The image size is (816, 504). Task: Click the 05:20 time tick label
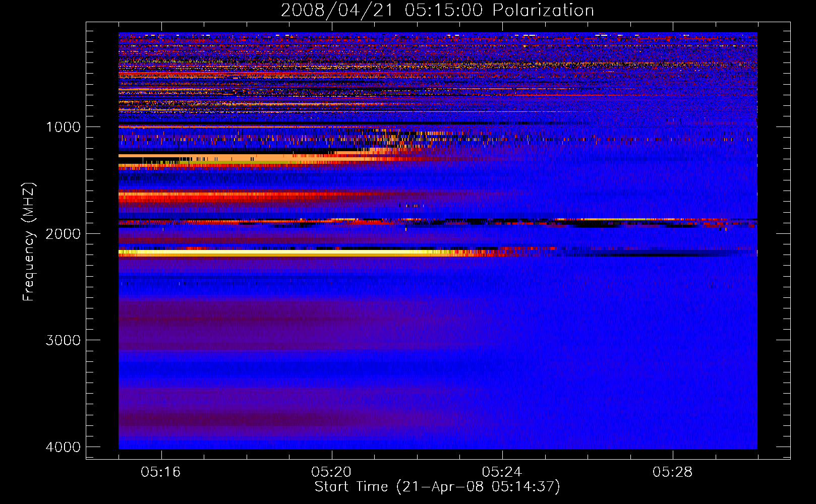[x=331, y=472]
